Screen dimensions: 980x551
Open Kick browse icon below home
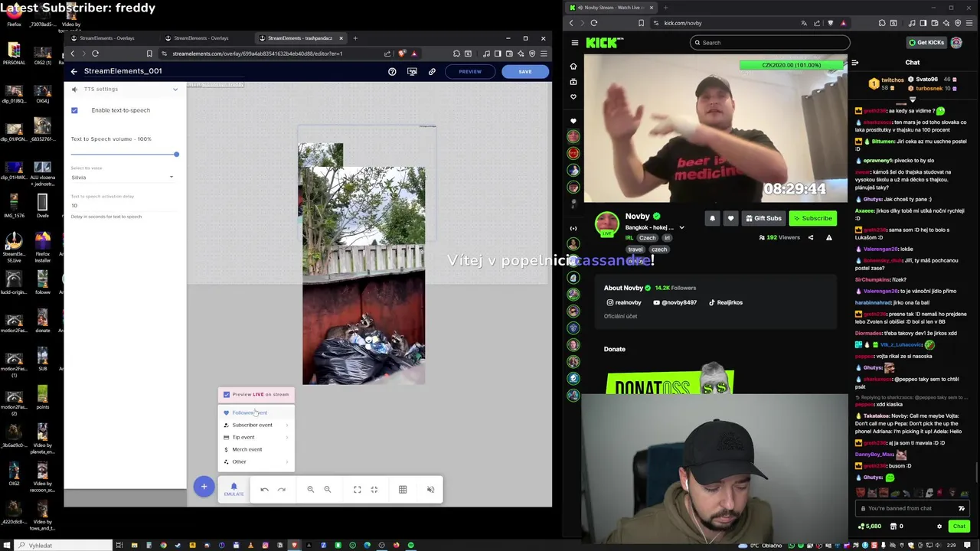point(573,81)
